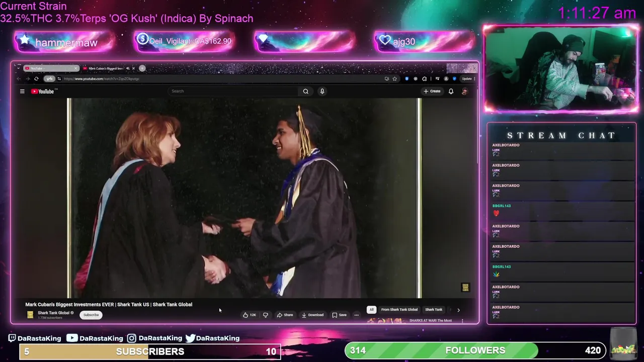Open the browser profile avatar icon
Image resolution: width=644 pixels, height=362 pixels.
point(446,78)
